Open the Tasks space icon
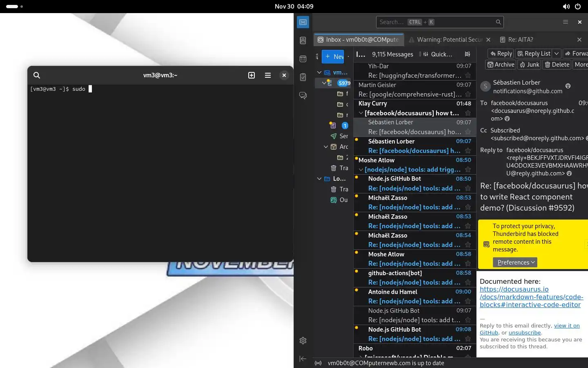 point(303,77)
